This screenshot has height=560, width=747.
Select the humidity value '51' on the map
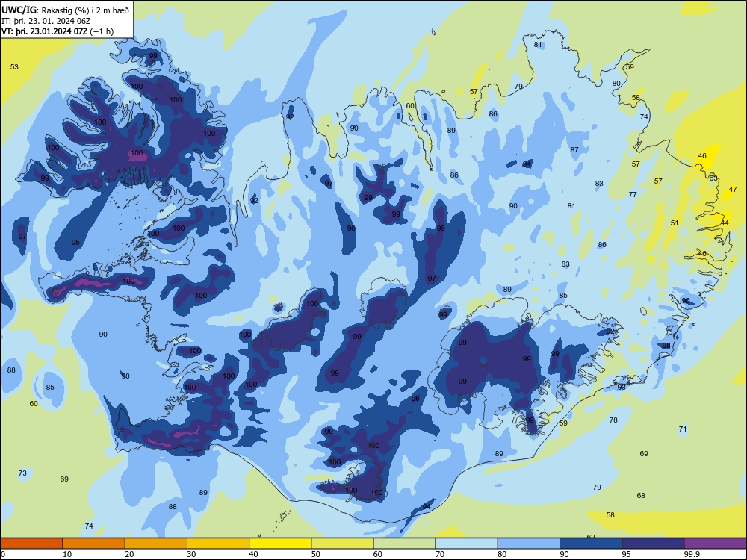[675, 223]
